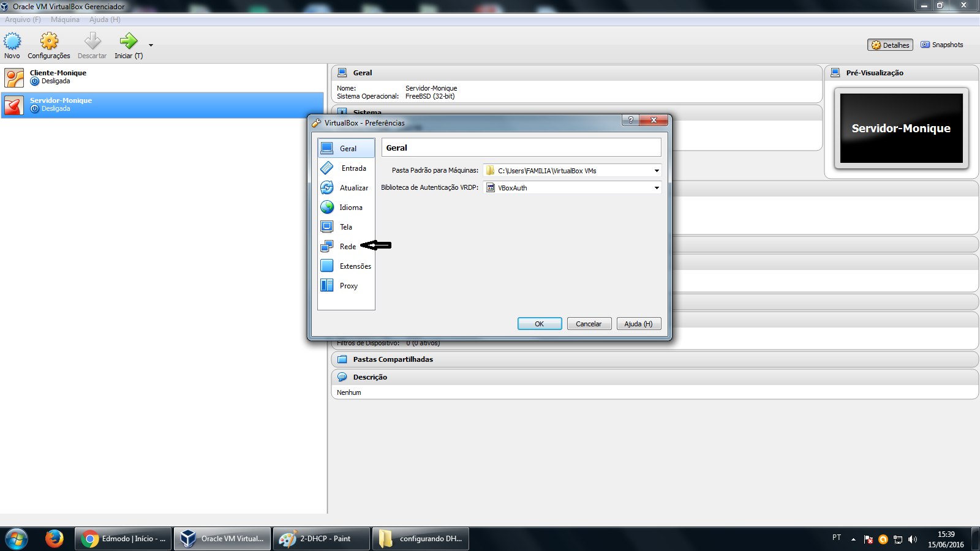The width and height of the screenshot is (980, 551).
Task: Click the Proxy icon
Action: 327,285
